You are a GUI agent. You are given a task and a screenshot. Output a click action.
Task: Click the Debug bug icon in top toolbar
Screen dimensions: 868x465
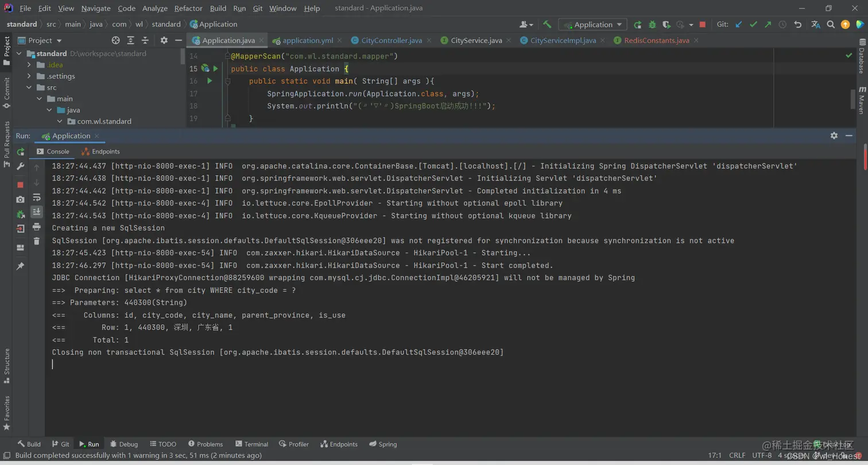[x=652, y=25]
